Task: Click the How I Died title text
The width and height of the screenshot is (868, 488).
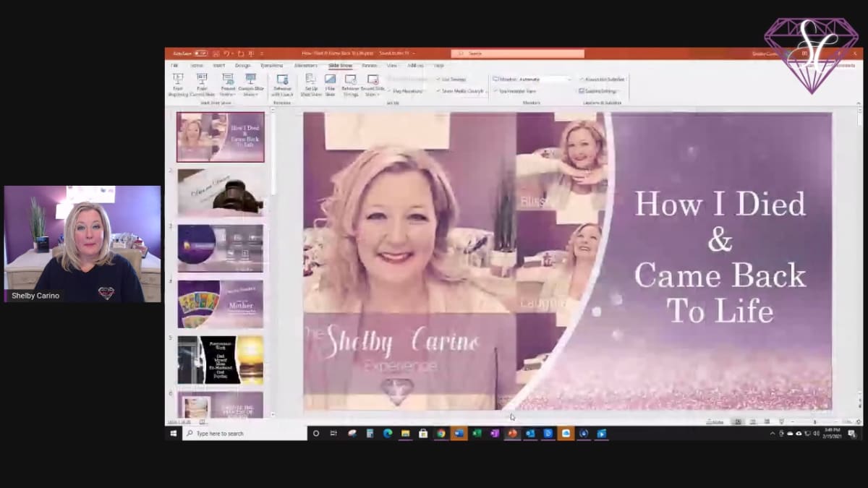Action: coord(720,258)
